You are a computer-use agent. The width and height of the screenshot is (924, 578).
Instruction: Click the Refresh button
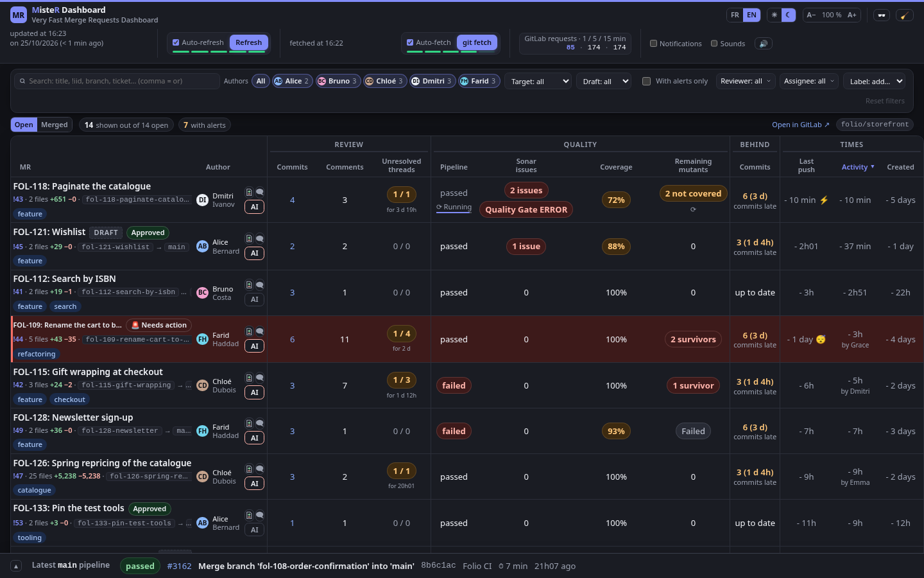tap(248, 42)
